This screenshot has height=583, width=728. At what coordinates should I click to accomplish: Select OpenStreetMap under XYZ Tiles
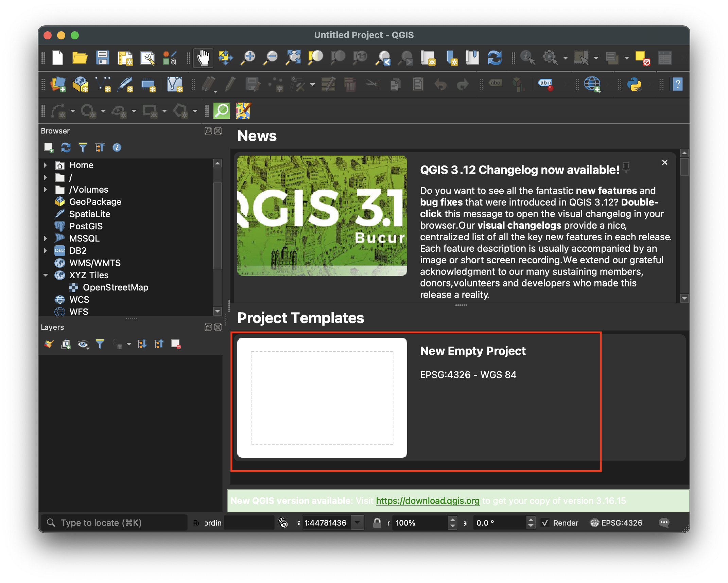pyautogui.click(x=116, y=287)
